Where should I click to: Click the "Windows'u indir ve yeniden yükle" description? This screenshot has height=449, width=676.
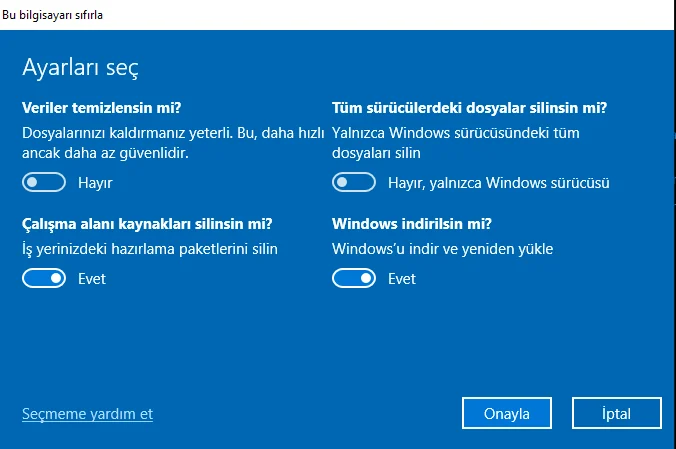442,248
